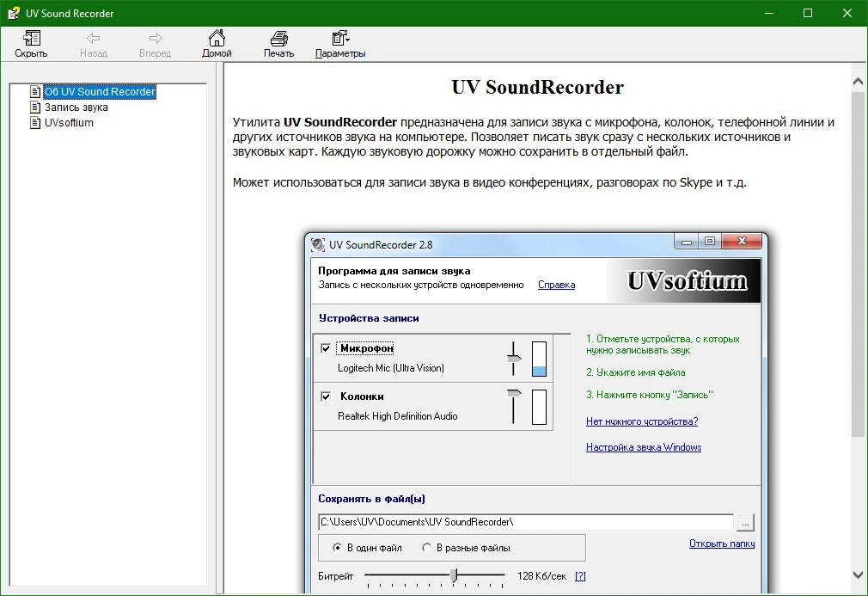Click the UV SoundRecorder 2.8 minimize button
Image resolution: width=868 pixels, height=596 pixels.
[687, 241]
